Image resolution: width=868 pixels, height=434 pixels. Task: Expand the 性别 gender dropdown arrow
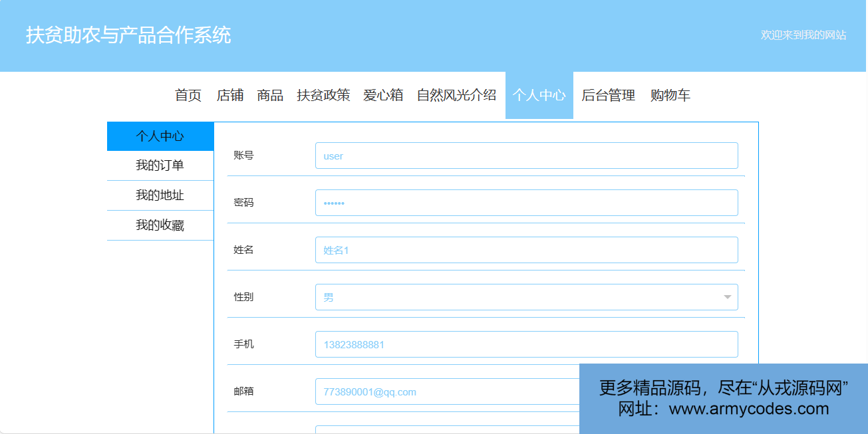coord(727,297)
